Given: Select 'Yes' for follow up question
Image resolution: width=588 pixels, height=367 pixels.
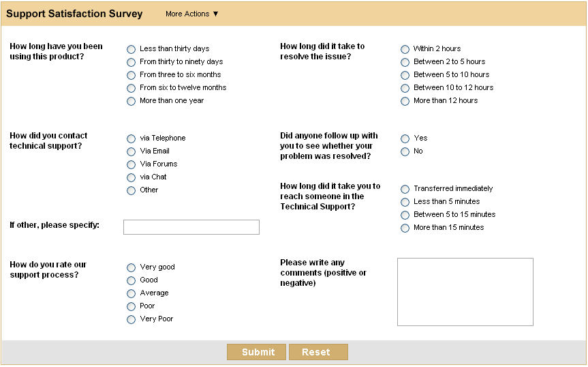Looking at the screenshot, I should tap(405, 138).
